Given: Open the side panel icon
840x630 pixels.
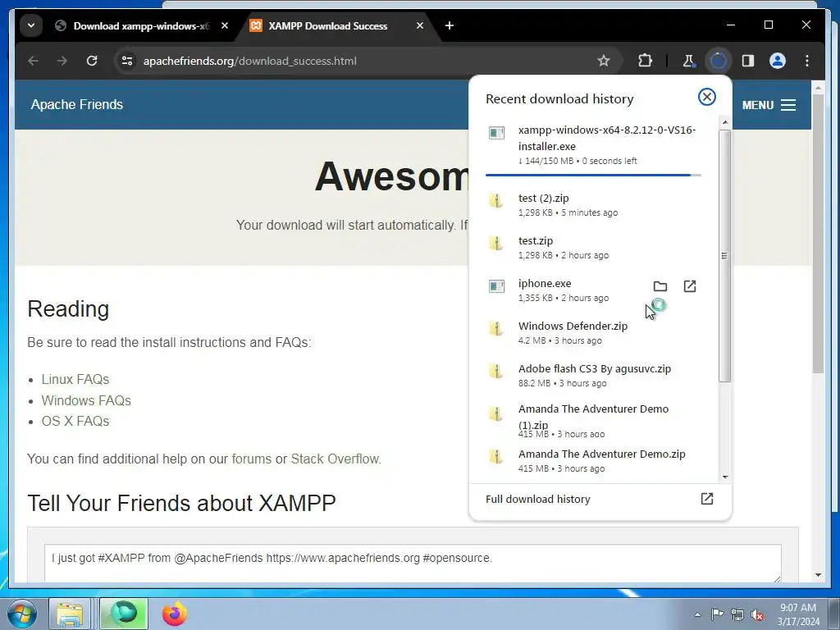Looking at the screenshot, I should click(x=748, y=61).
